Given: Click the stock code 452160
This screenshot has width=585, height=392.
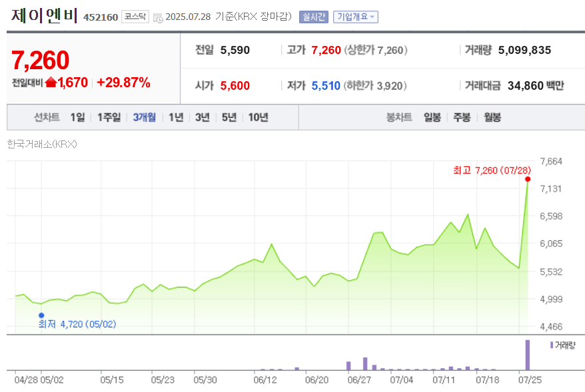Looking at the screenshot, I should click(101, 17).
